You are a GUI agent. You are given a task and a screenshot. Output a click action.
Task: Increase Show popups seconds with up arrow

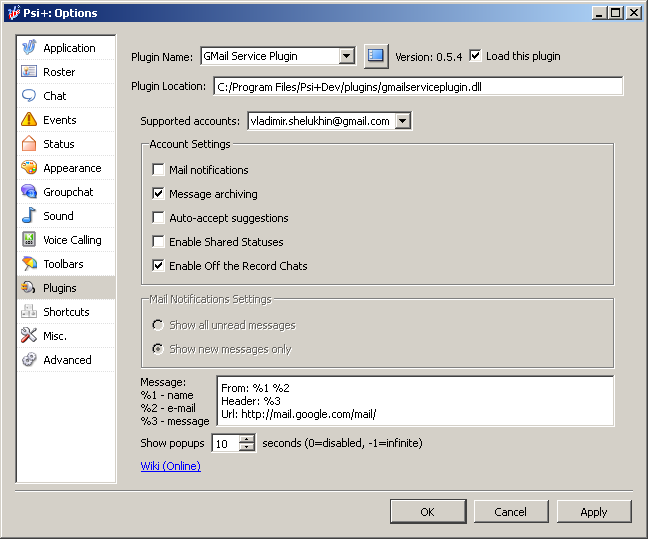[247, 438]
